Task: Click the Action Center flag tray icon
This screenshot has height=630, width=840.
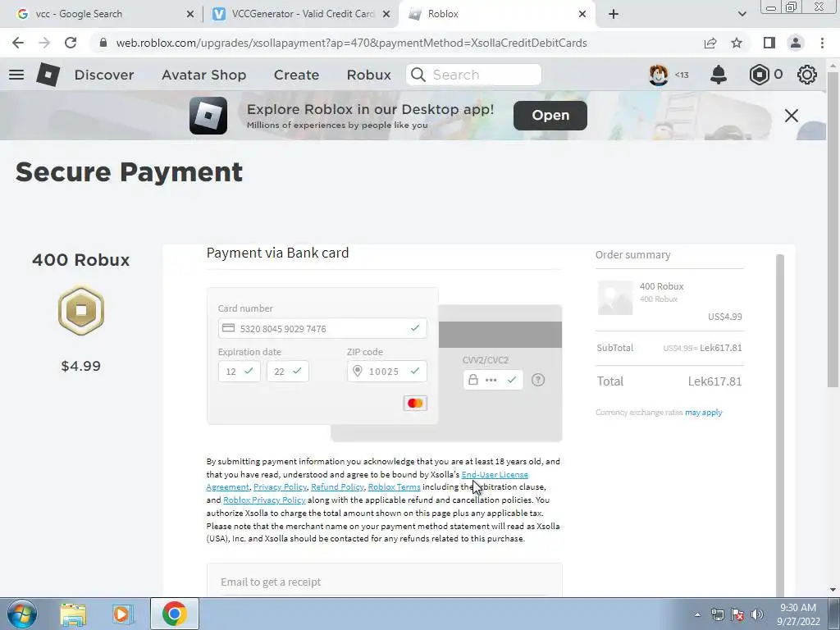Action: (737, 614)
